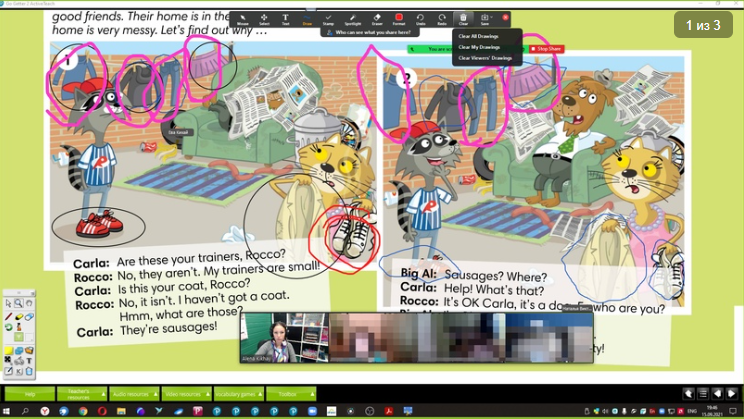This screenshot has height=419, width=744.
Task: Select the red pen tool in palette
Action: point(8,316)
